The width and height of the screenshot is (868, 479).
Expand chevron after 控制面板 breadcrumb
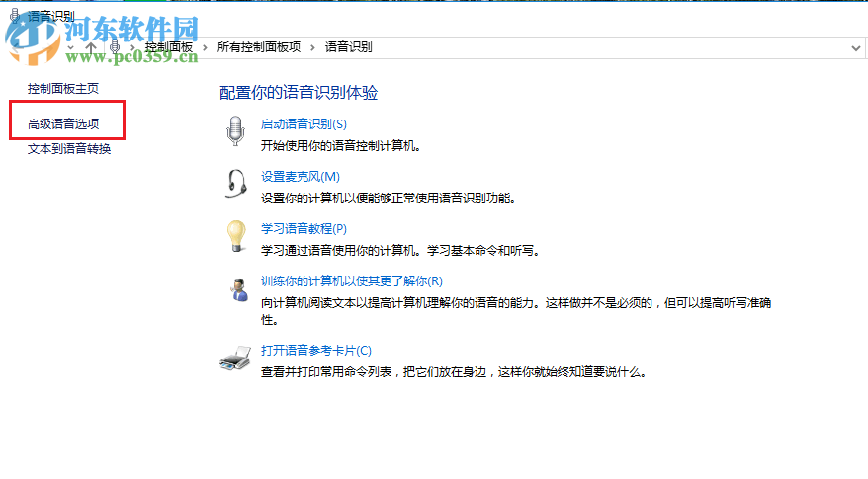pyautogui.click(x=205, y=47)
